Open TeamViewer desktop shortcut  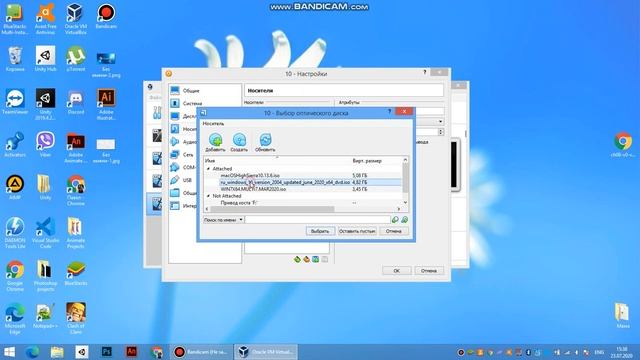[15, 101]
